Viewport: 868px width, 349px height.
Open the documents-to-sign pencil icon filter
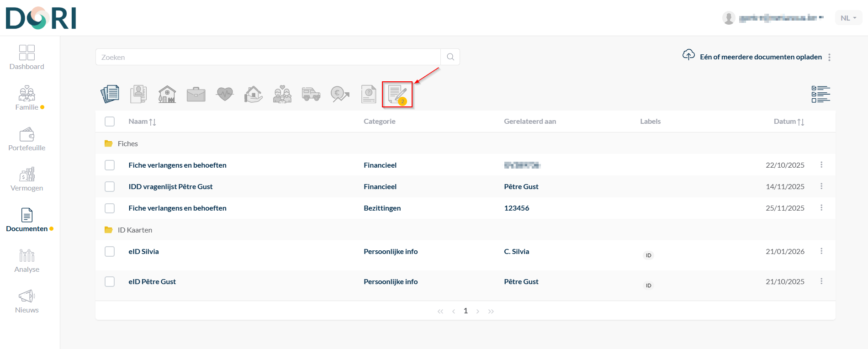click(397, 95)
